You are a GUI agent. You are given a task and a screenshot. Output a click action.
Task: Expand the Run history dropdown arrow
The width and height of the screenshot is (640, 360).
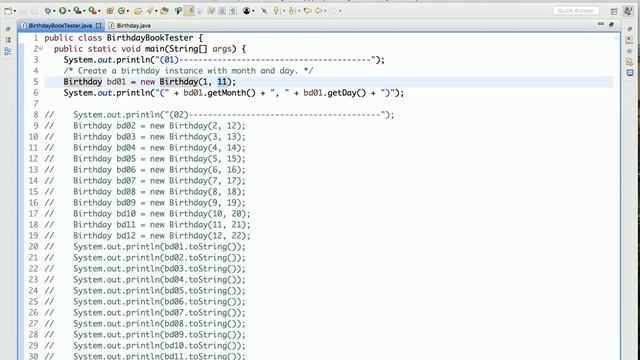pyautogui.click(x=69, y=11)
